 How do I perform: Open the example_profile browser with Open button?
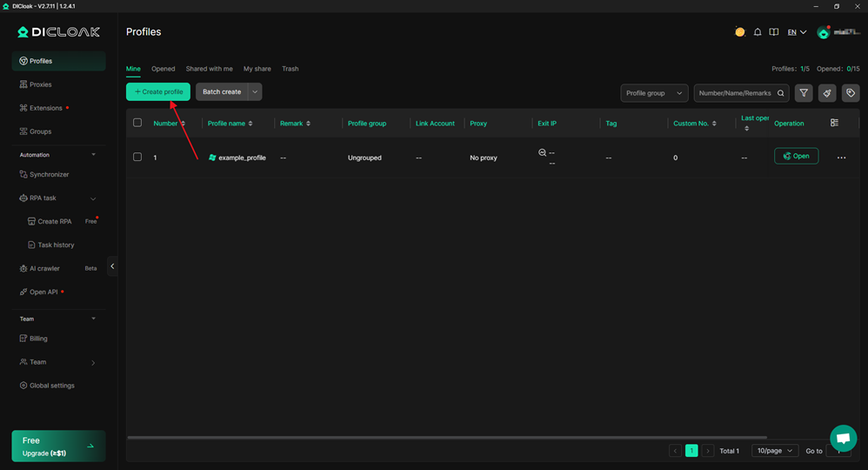tap(796, 157)
